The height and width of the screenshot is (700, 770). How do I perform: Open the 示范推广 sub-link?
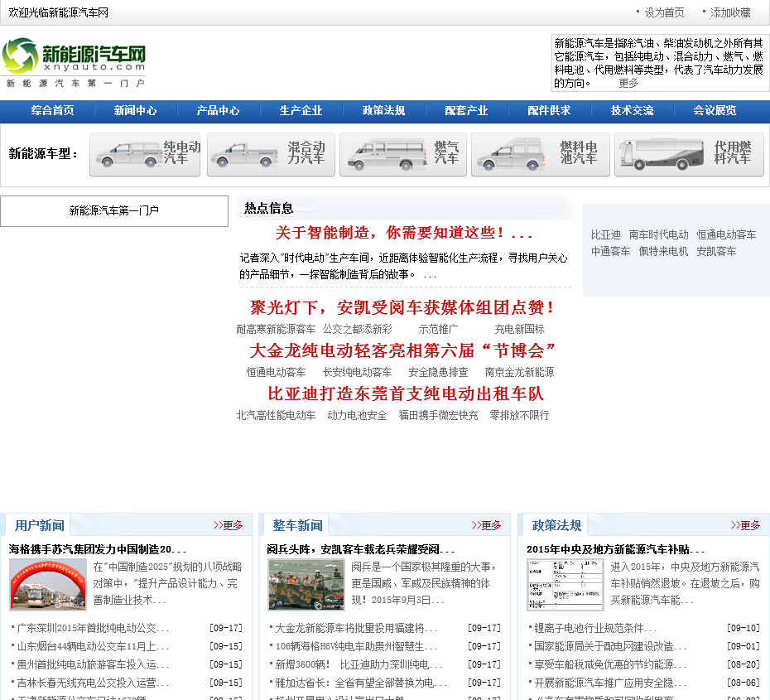[438, 329]
